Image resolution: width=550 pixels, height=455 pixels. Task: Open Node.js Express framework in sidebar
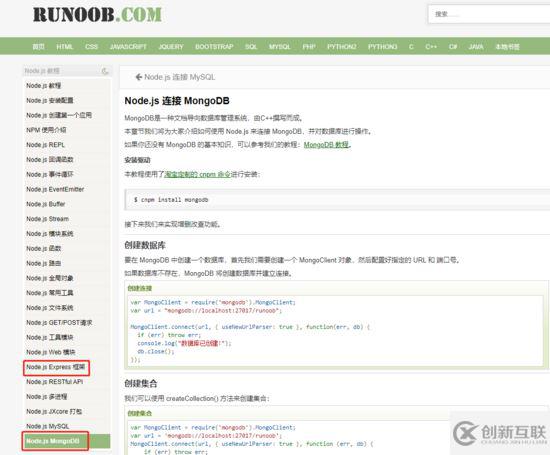coord(56,367)
